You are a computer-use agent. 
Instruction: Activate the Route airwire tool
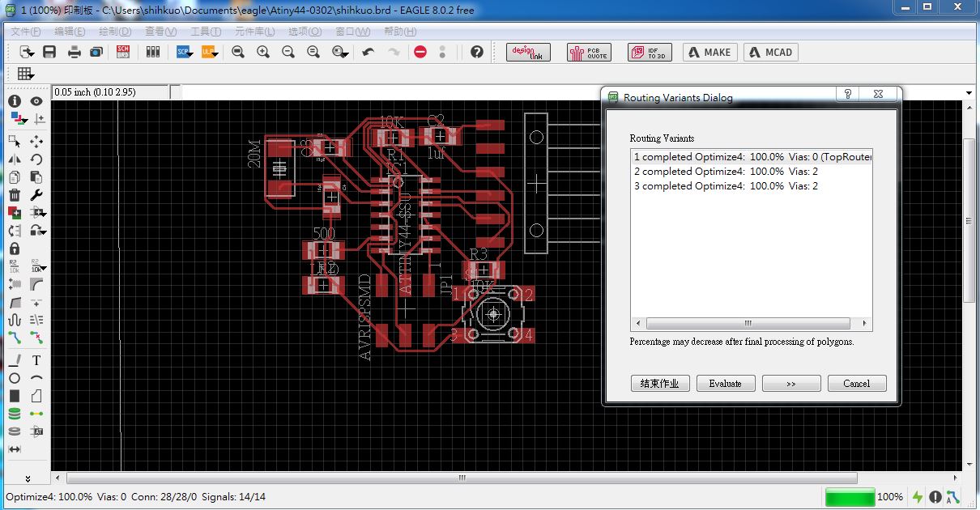tap(15, 337)
